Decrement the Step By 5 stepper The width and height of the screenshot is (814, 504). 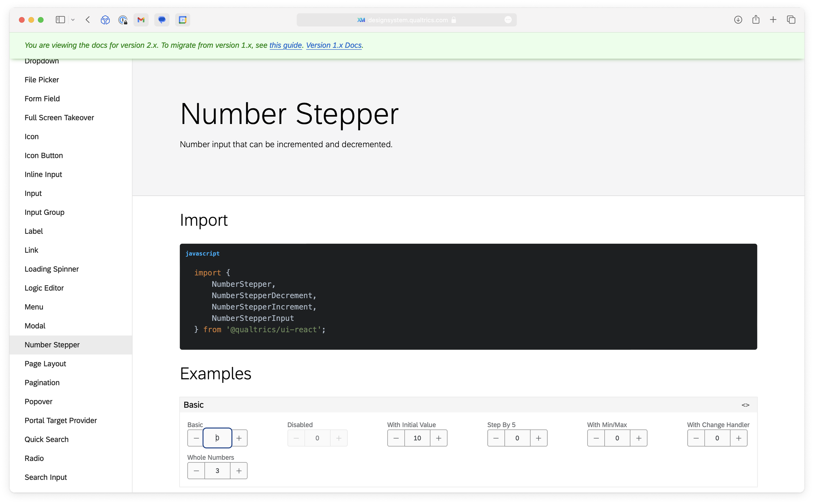point(496,438)
